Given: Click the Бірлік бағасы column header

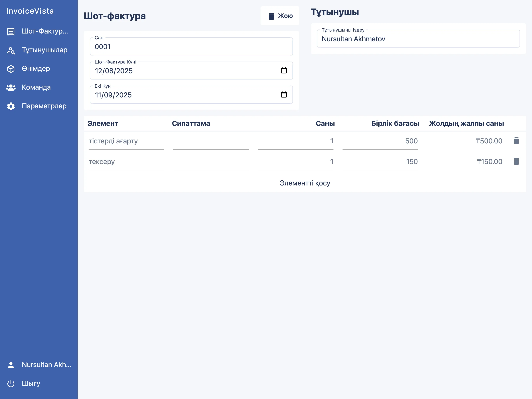Looking at the screenshot, I should (x=395, y=124).
